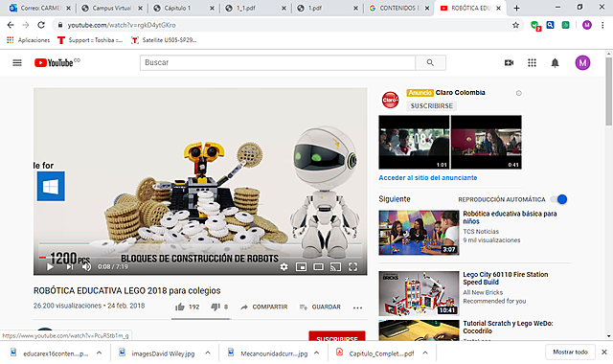The height and width of the screenshot is (364, 613).
Task: Cast the video to a device
Action: point(335,266)
